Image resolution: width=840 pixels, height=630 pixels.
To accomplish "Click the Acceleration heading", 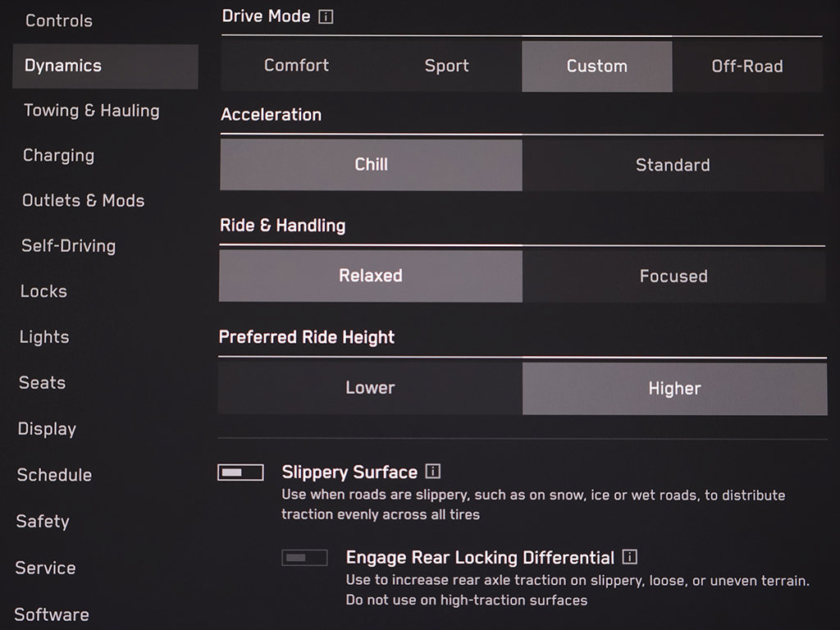I will [x=271, y=115].
